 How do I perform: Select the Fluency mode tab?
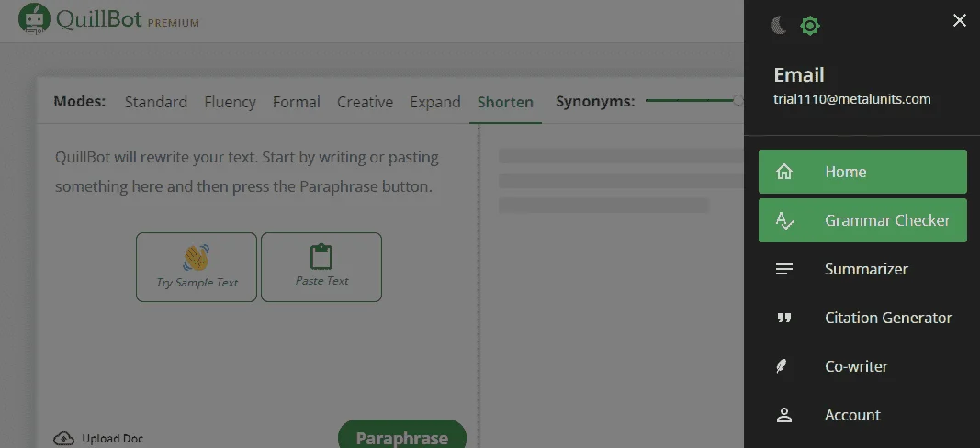(230, 102)
